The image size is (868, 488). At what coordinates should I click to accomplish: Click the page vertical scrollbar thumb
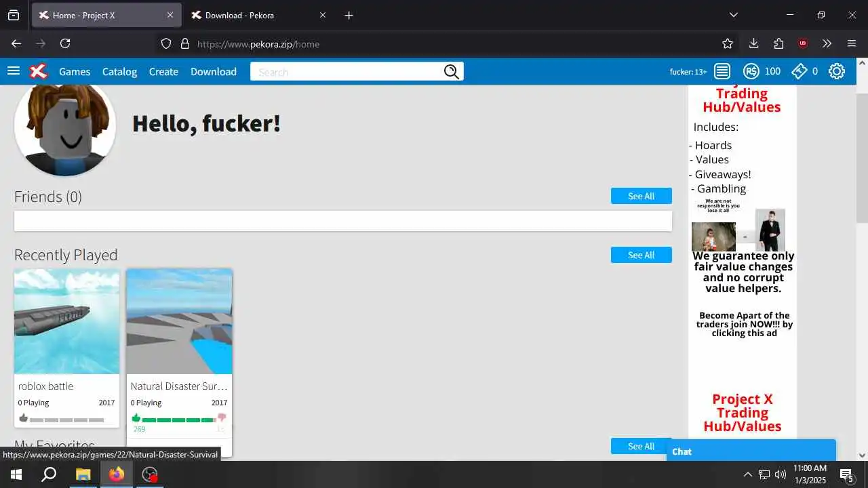point(862,157)
